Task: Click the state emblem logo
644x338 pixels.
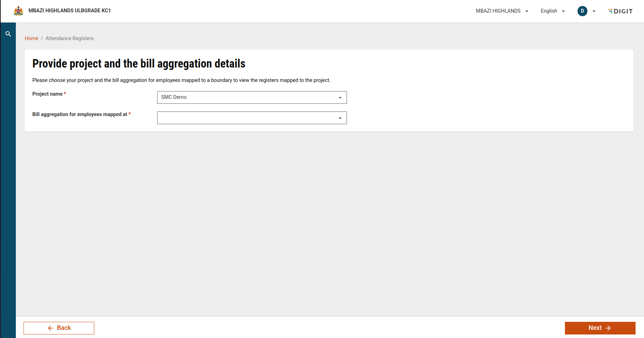Action: tap(18, 11)
